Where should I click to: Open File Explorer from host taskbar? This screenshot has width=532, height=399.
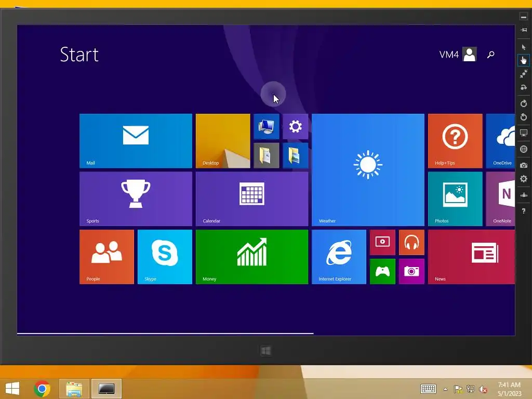(x=74, y=389)
